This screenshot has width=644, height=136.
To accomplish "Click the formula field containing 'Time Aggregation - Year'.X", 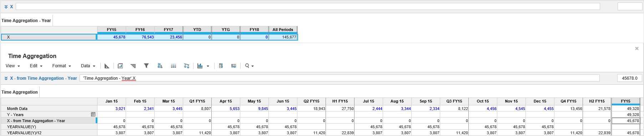I will click(x=339, y=78).
